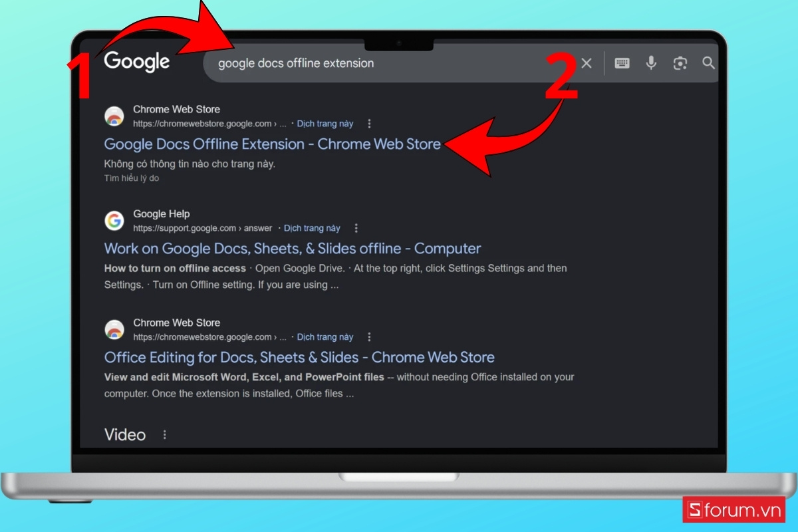Viewport: 798px width, 532px height.
Task: Open three-dot menu of Google Help result
Action: click(x=356, y=228)
